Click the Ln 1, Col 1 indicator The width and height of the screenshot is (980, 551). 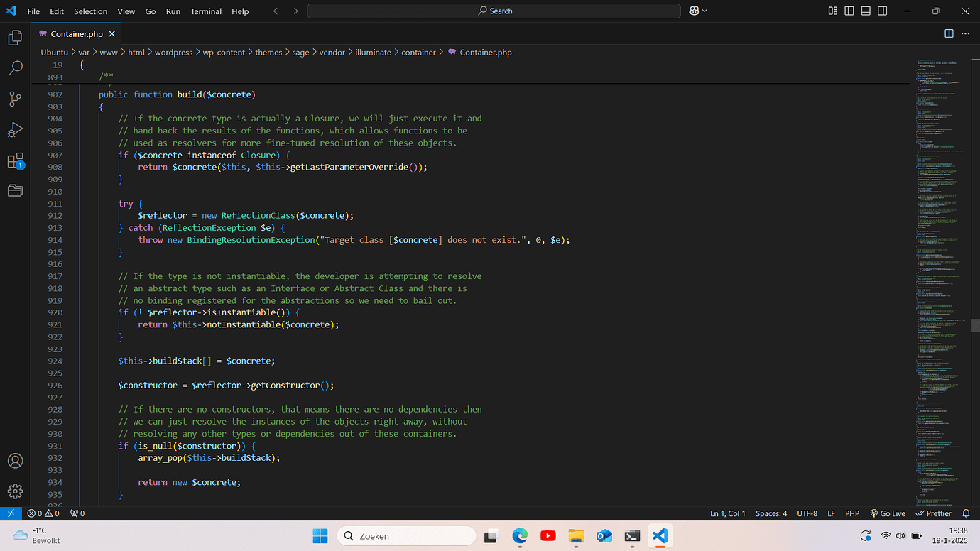[728, 513]
